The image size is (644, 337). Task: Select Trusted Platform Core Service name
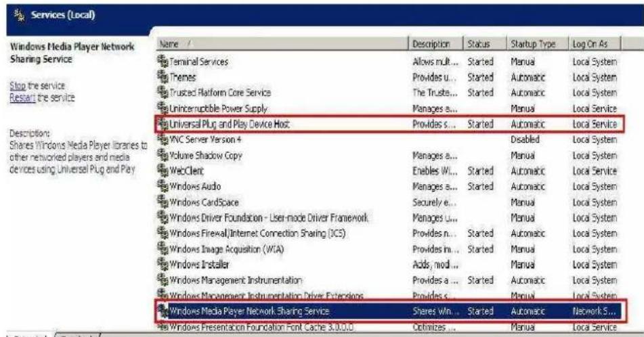(x=220, y=93)
